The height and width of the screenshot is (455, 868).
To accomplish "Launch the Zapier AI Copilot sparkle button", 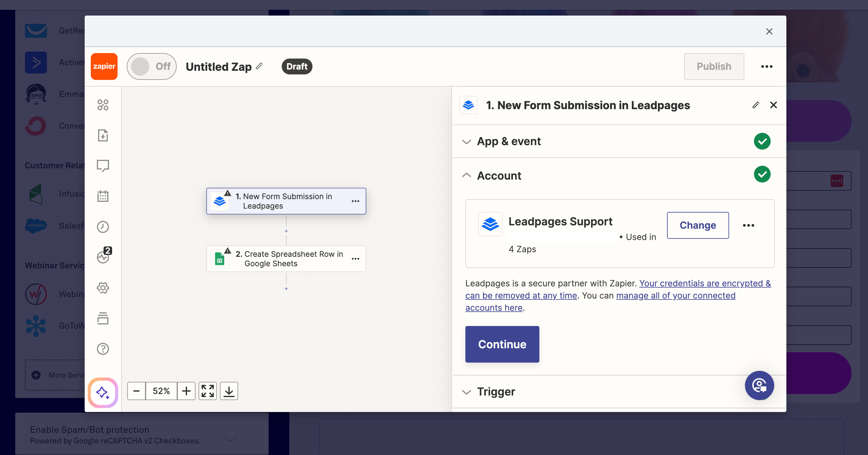I will [103, 392].
